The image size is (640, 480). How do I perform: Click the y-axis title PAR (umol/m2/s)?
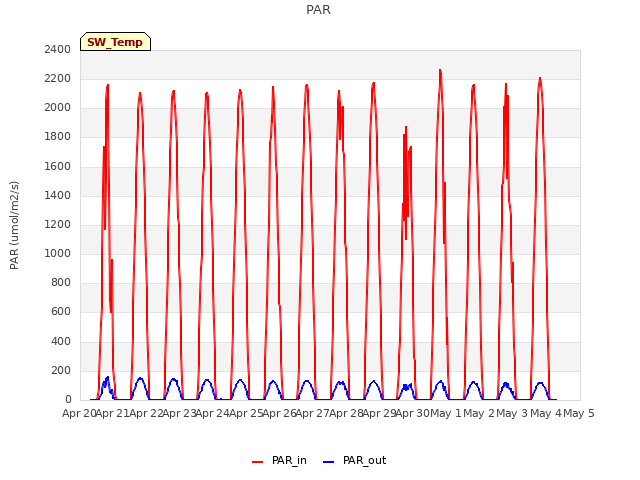(x=14, y=225)
